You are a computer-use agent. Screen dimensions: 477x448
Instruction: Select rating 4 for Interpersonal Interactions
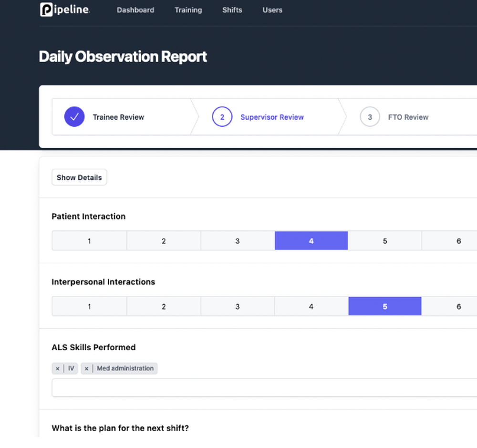coord(311,306)
